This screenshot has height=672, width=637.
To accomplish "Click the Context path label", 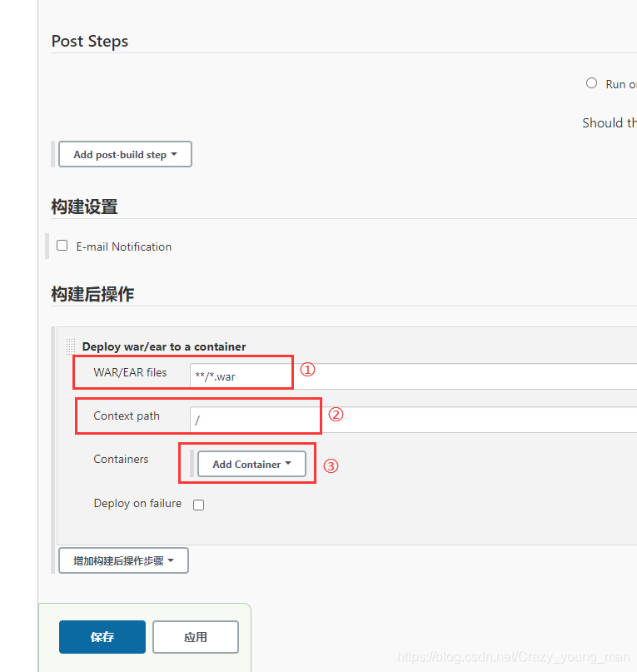I will [127, 416].
